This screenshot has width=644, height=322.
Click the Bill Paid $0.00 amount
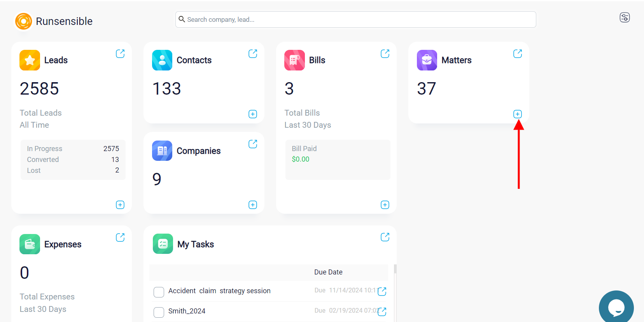coord(301,159)
